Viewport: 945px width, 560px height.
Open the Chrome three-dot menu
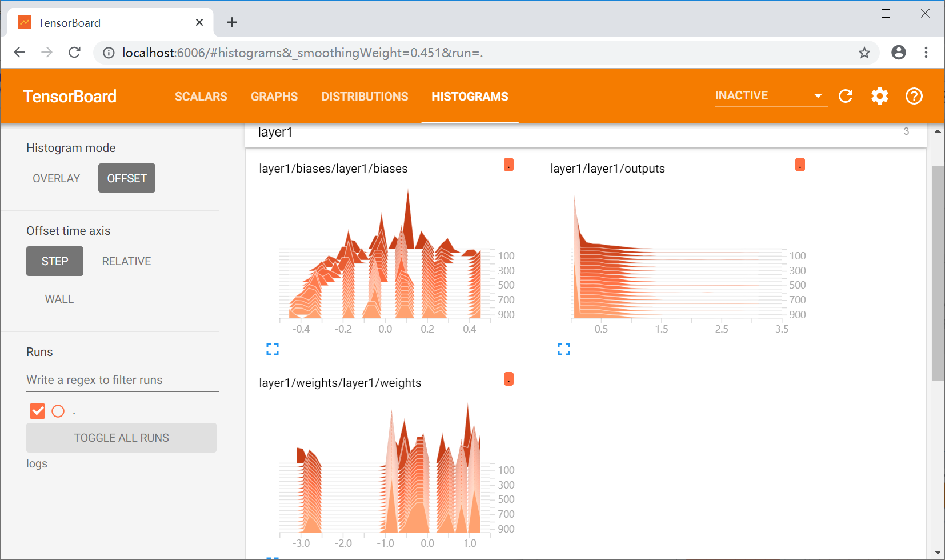point(926,53)
